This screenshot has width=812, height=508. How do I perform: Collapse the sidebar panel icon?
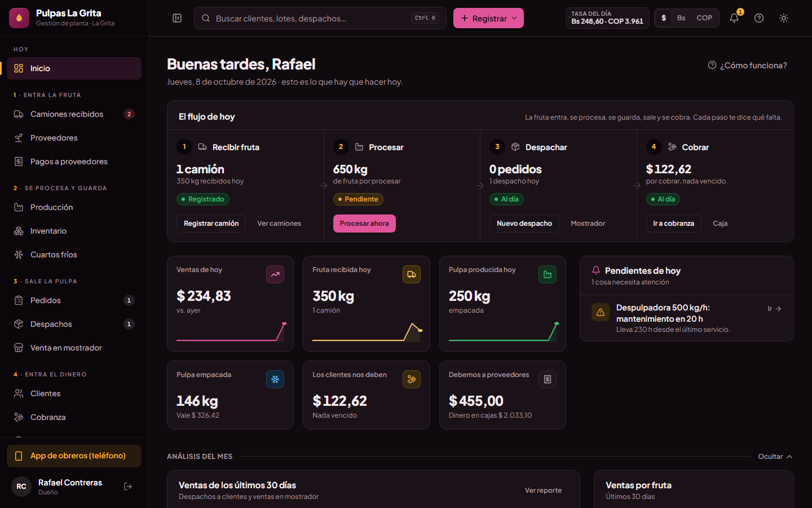(177, 18)
